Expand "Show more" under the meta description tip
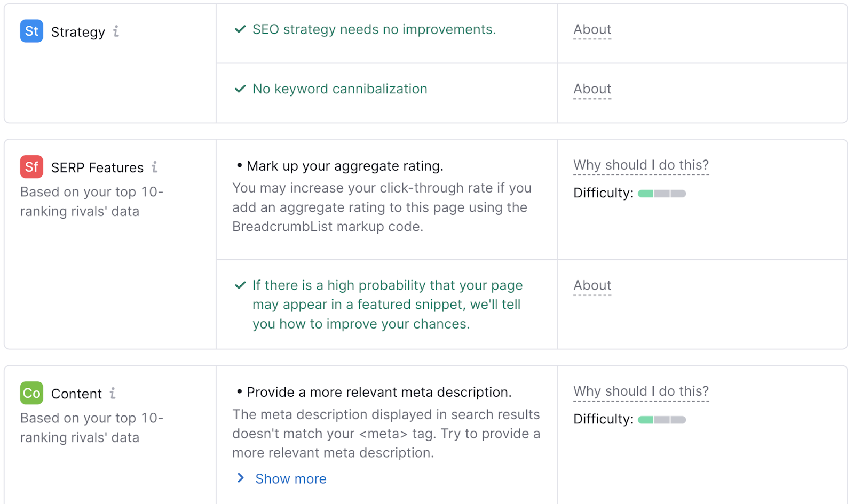 (290, 478)
